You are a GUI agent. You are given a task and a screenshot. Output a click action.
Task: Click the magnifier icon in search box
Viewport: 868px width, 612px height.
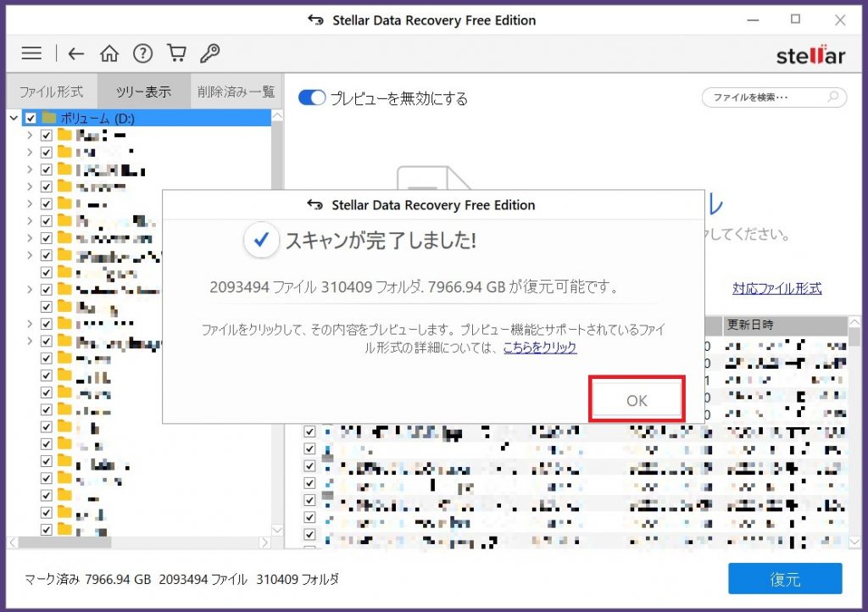[833, 97]
